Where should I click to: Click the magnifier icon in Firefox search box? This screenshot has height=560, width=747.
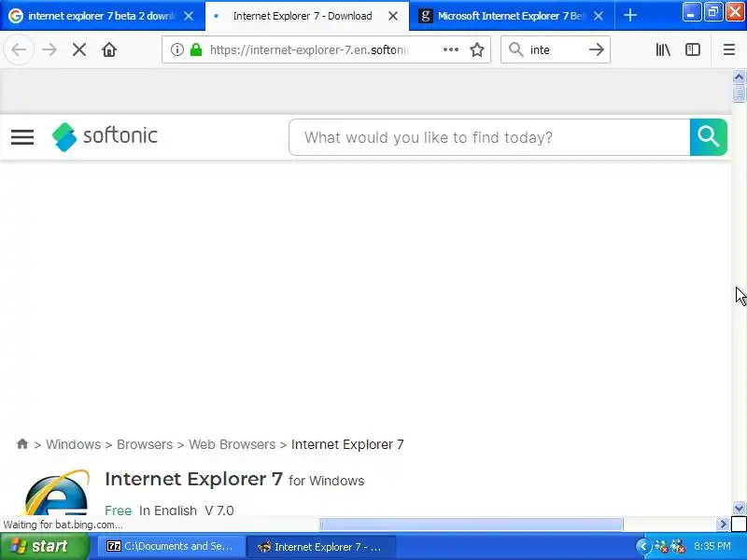point(516,49)
